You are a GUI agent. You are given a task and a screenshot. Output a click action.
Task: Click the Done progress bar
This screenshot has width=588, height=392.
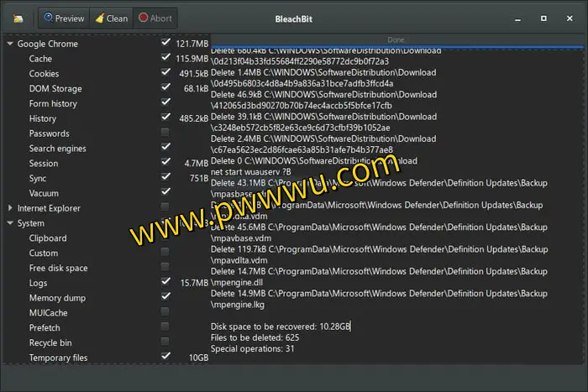click(x=396, y=40)
